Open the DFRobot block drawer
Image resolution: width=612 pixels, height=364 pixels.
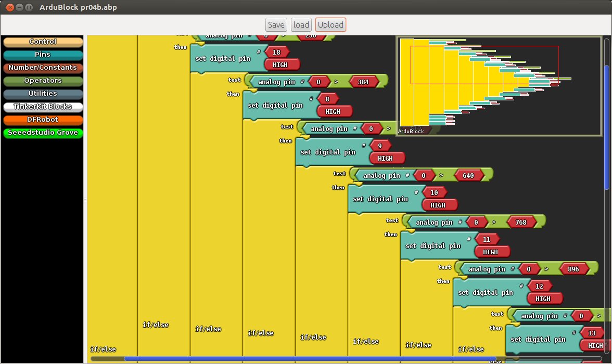coord(43,120)
